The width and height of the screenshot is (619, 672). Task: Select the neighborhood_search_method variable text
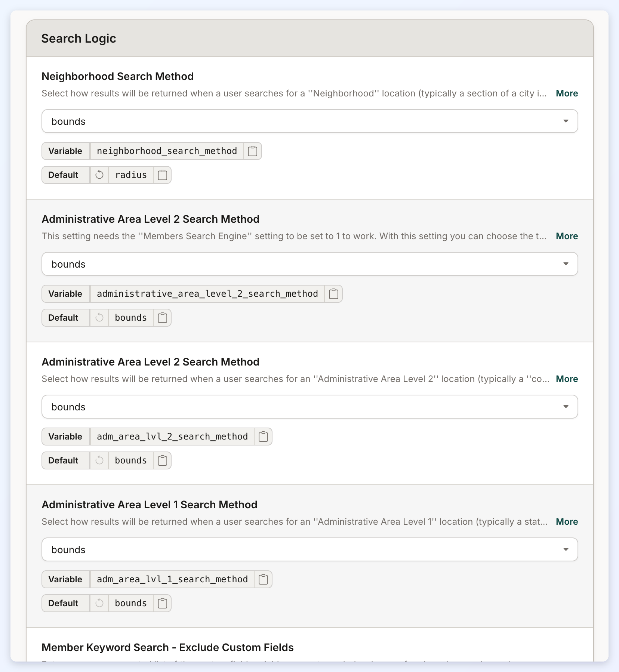point(167,151)
